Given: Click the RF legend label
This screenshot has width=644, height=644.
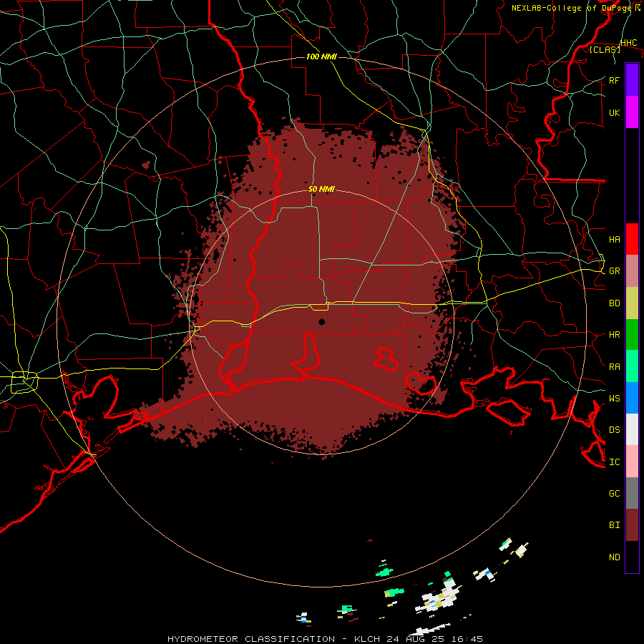Looking at the screenshot, I should (x=614, y=80).
